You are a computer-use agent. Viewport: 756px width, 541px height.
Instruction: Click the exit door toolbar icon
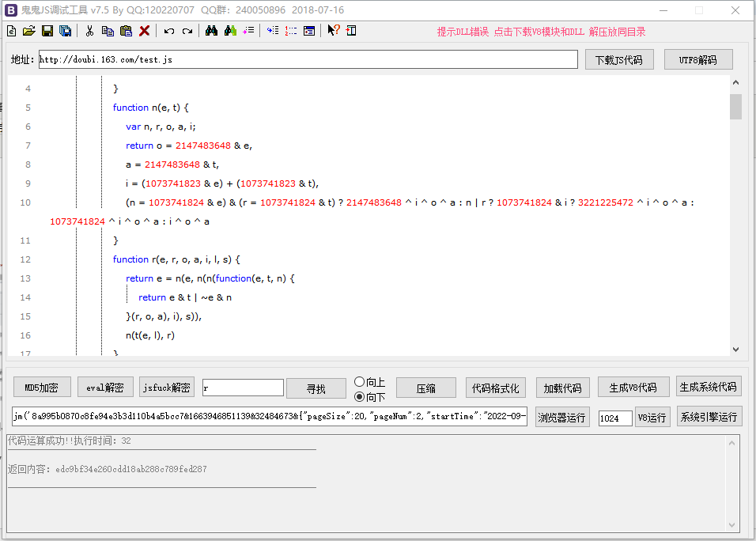click(x=351, y=31)
